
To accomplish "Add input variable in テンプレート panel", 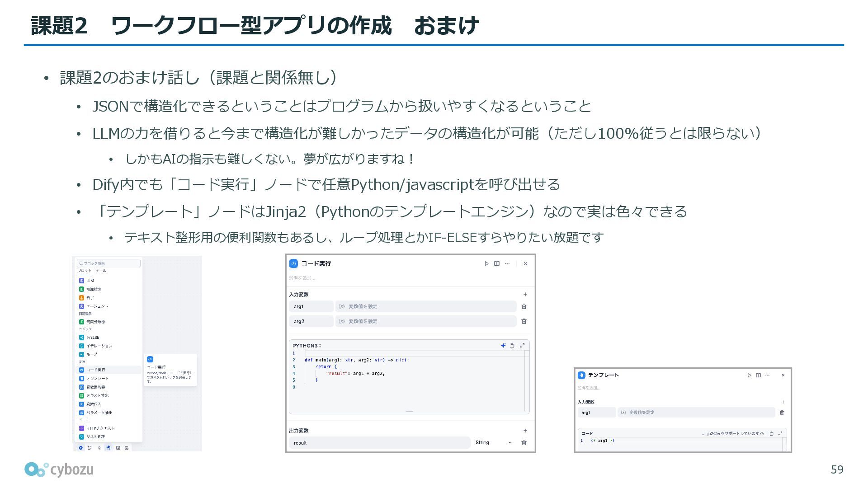I will pyautogui.click(x=783, y=402).
